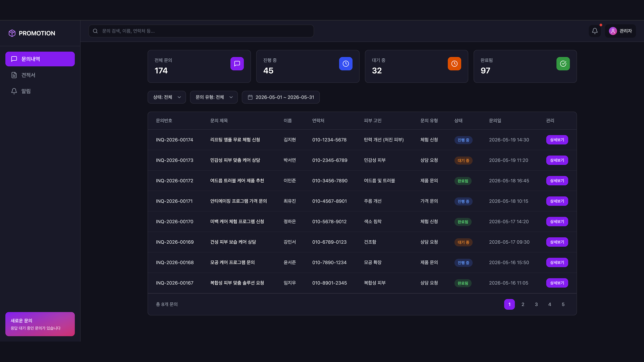Click 상세보기 for INQ-2026-00174
The width and height of the screenshot is (644, 362).
click(x=557, y=140)
